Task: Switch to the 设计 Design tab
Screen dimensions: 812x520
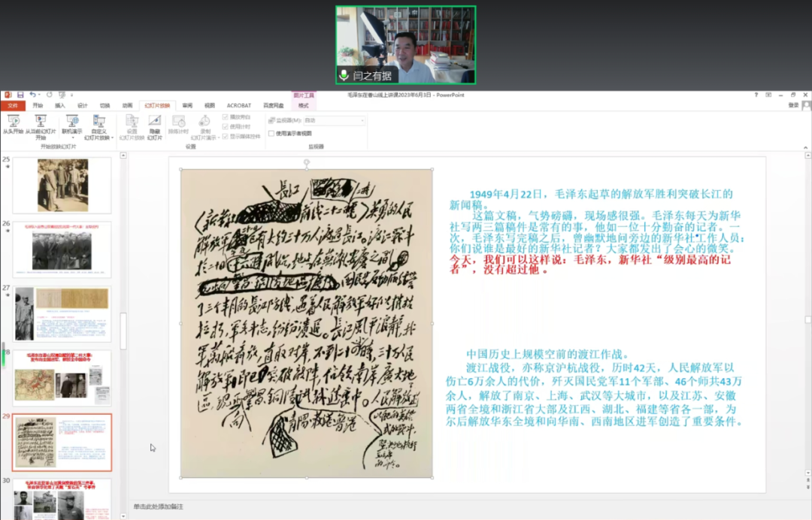Action: click(x=83, y=105)
